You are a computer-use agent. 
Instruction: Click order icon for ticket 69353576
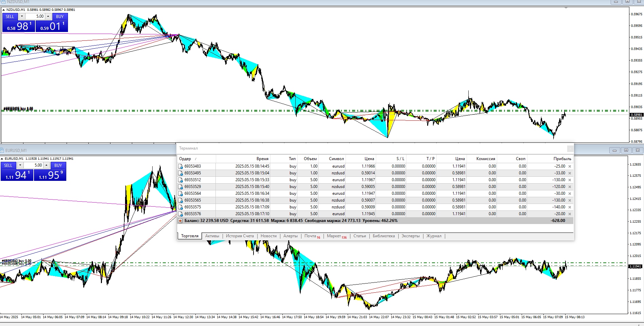180,214
